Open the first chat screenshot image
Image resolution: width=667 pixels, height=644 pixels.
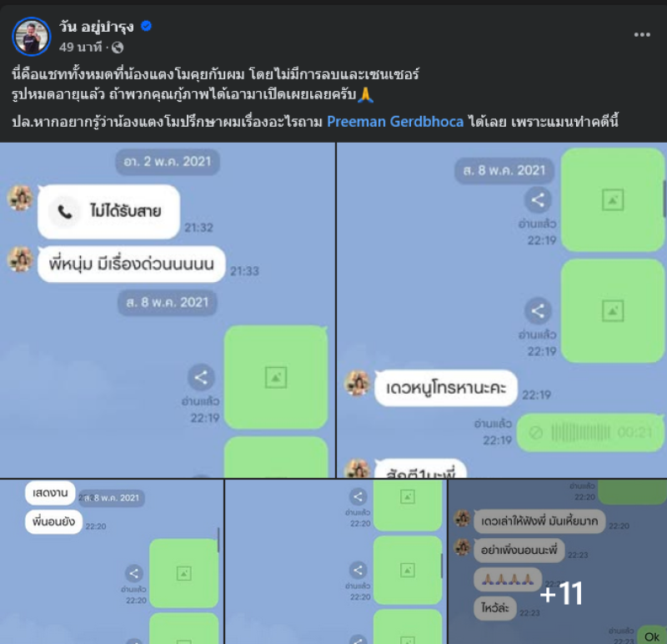tap(168, 309)
